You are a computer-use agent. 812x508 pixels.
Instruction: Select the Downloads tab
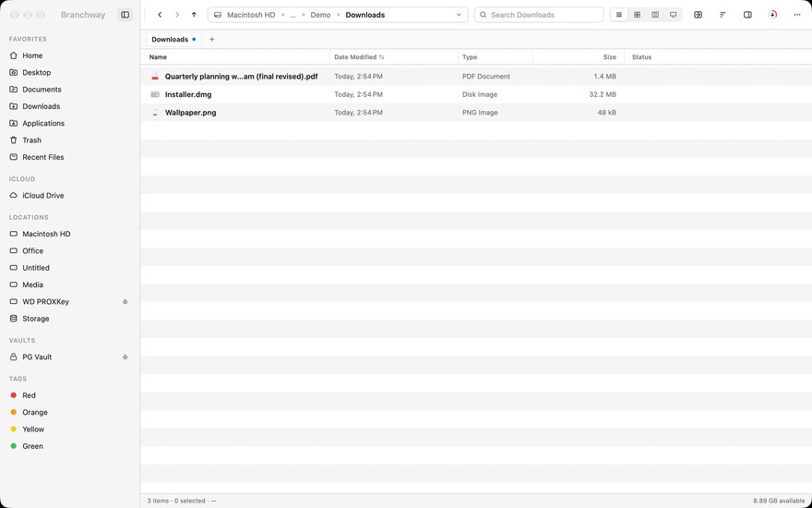click(173, 39)
